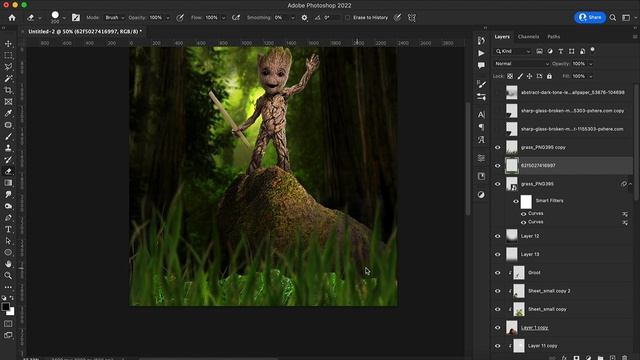640x360 pixels.
Task: Open the Layers panel flyout menu
Action: 635,37
